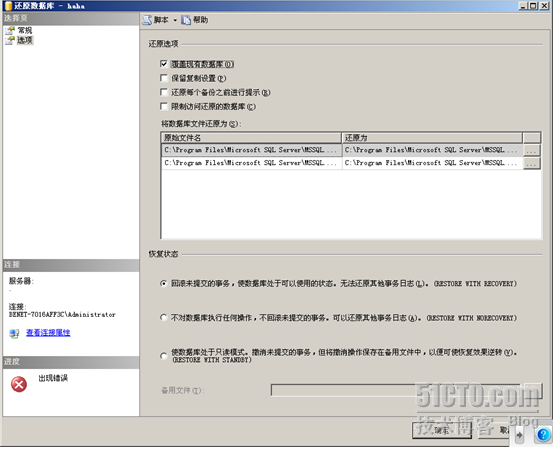The height and width of the screenshot is (449, 553).
Task: Click the second row browse (...) button
Action: (x=532, y=163)
